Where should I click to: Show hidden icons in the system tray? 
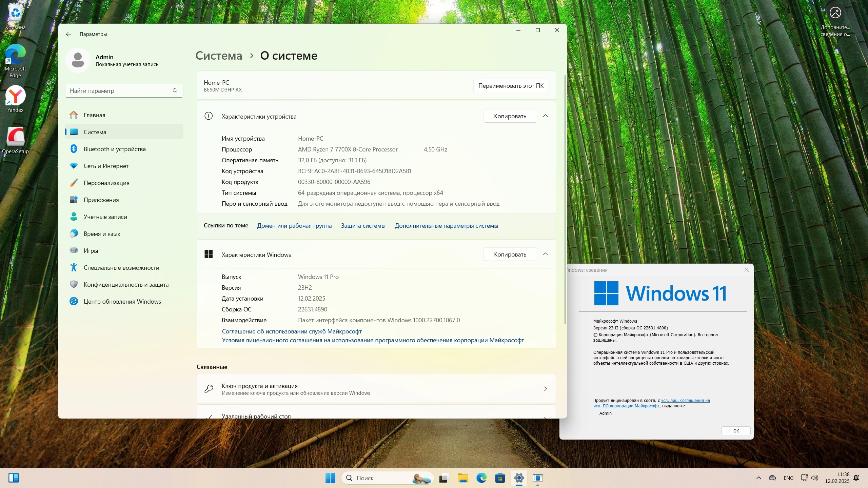(x=758, y=478)
